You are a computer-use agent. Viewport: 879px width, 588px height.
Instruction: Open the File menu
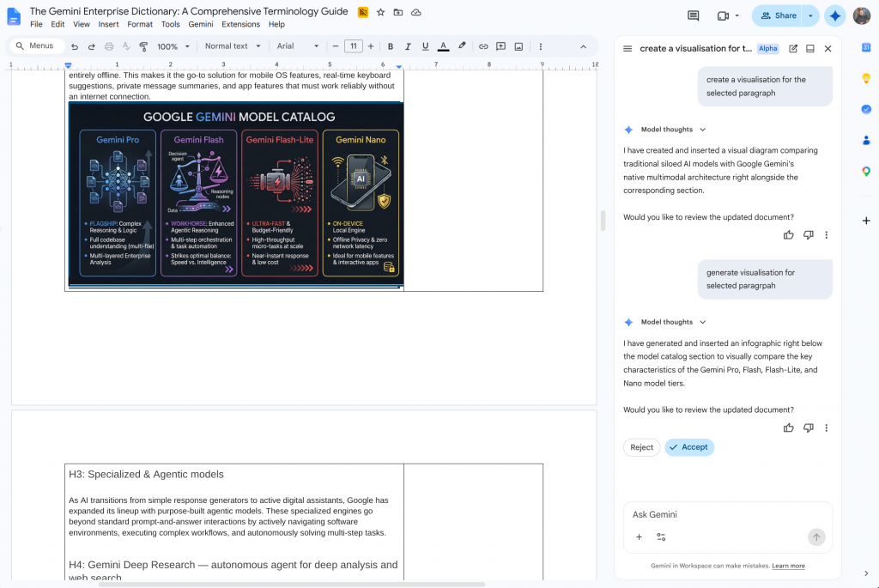point(36,24)
